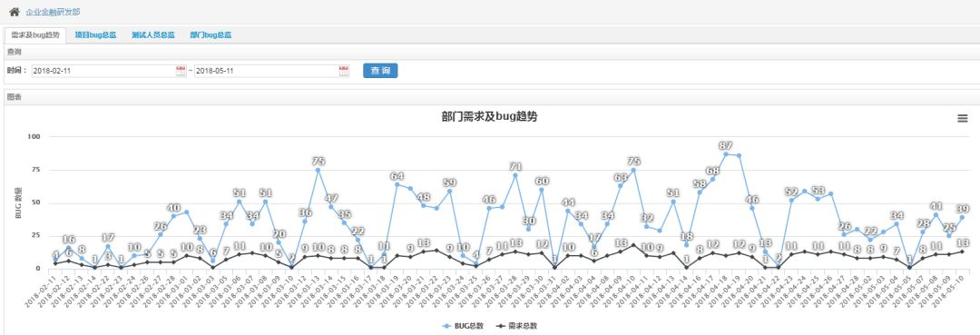Switch to the 测试人员 tab
Screen dimensions: 980x335
(153, 35)
